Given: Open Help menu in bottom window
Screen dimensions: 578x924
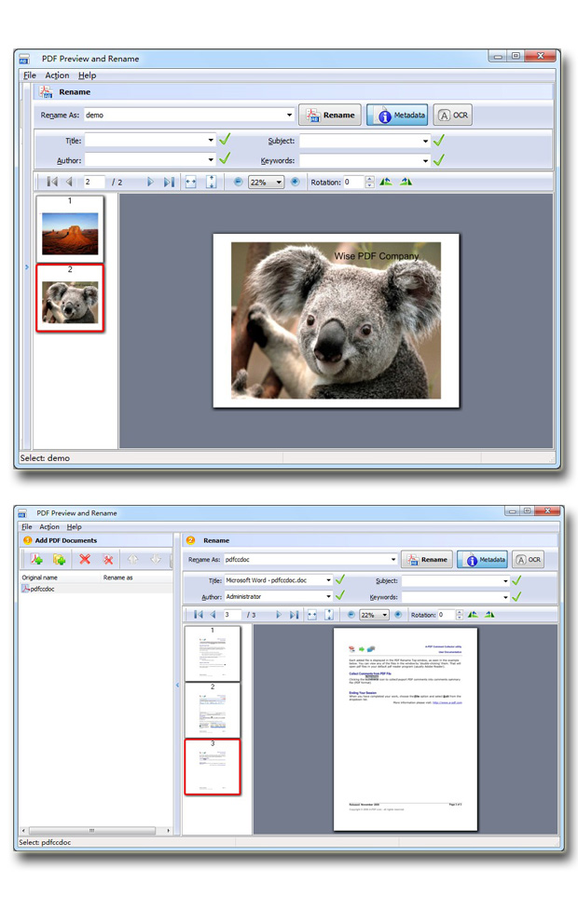Looking at the screenshot, I should pyautogui.click(x=75, y=527).
